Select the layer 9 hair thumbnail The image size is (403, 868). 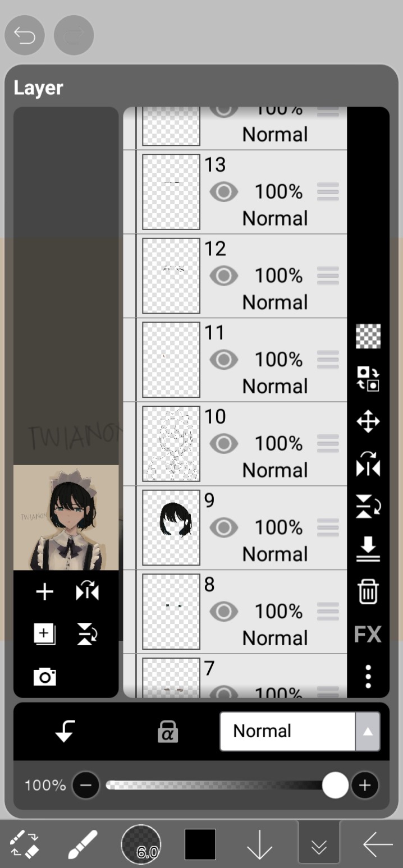(x=171, y=527)
